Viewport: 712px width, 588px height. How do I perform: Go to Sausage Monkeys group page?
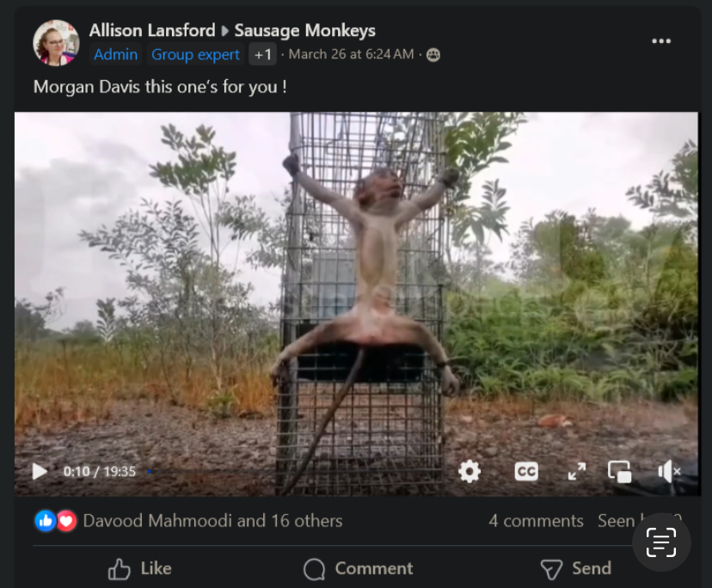pyautogui.click(x=304, y=30)
